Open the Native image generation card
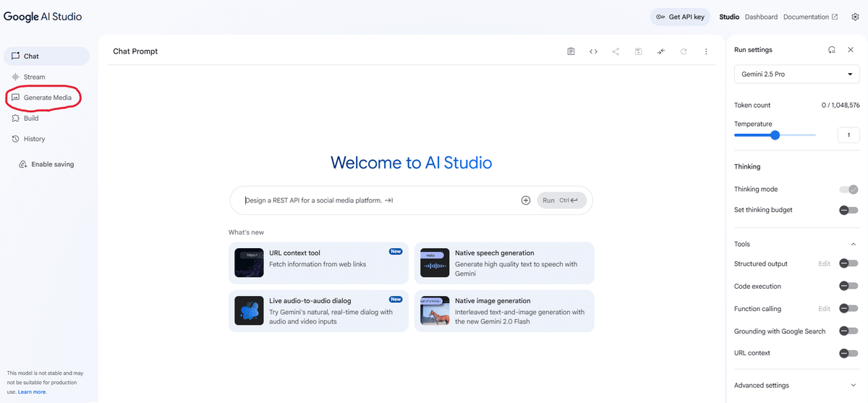 click(x=504, y=311)
